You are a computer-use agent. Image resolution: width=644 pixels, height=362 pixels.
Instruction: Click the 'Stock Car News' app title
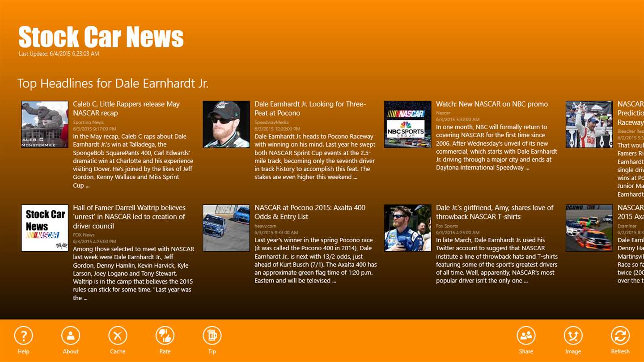pos(101,37)
